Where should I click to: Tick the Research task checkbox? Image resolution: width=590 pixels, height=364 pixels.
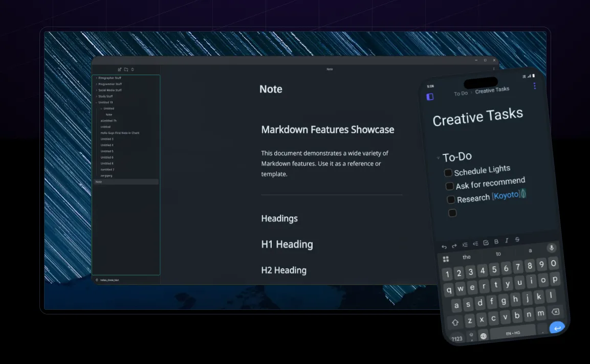[x=451, y=199]
